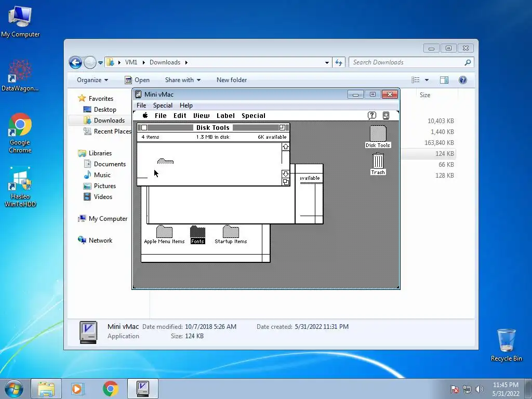The height and width of the screenshot is (399, 532).
Task: Click the Disk Tools window zoom box
Action: (x=282, y=128)
